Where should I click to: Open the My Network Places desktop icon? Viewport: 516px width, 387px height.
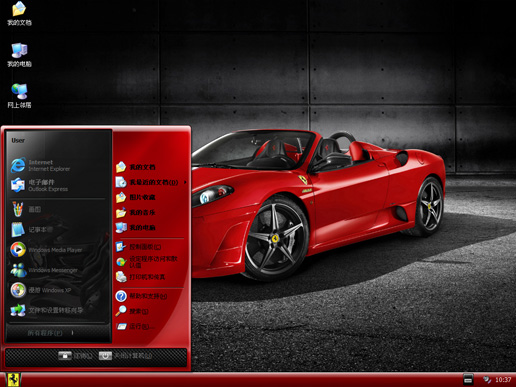click(19, 96)
